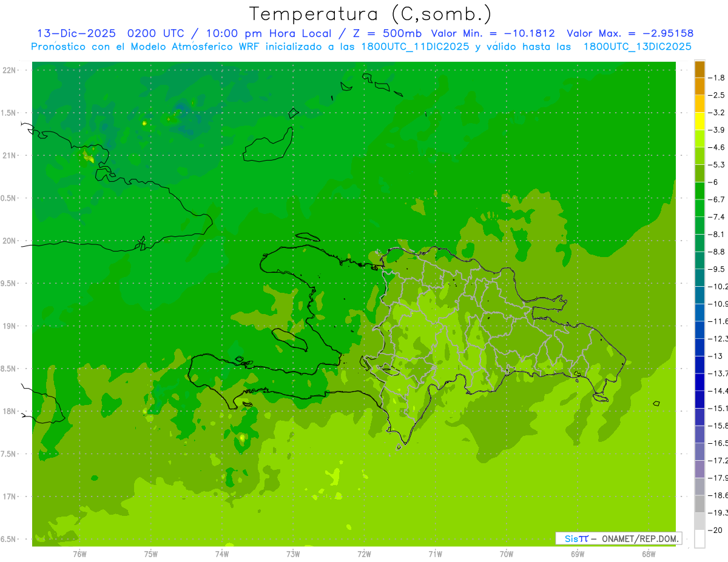
Task: Click the "74W" longitude label
Action: coord(222,554)
